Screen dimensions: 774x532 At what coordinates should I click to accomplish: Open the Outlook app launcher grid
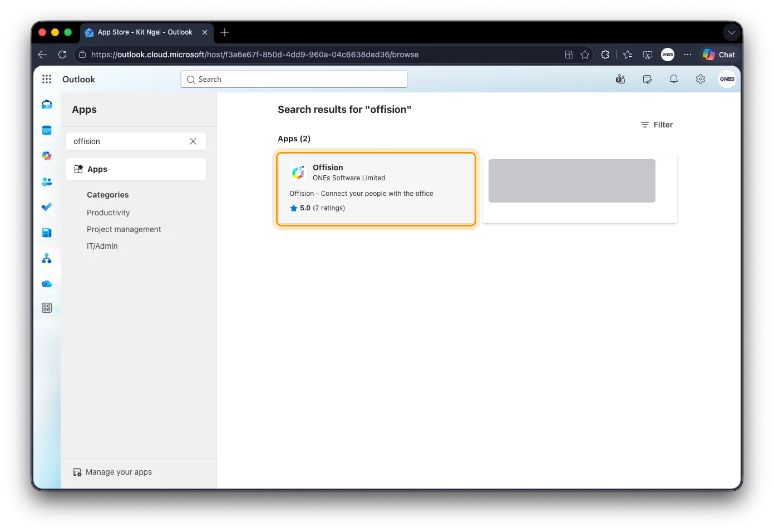pos(47,79)
